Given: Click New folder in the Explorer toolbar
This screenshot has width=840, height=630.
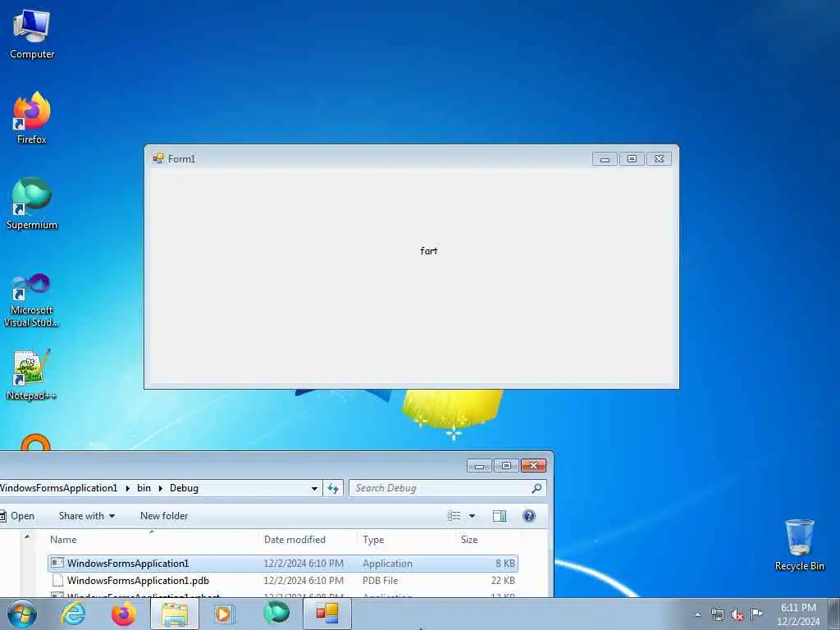Looking at the screenshot, I should click(164, 516).
